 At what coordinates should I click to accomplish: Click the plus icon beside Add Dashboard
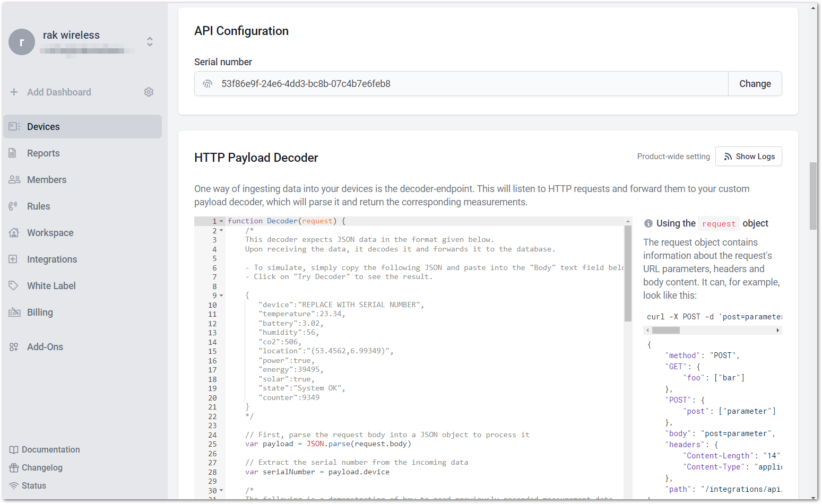tap(14, 92)
